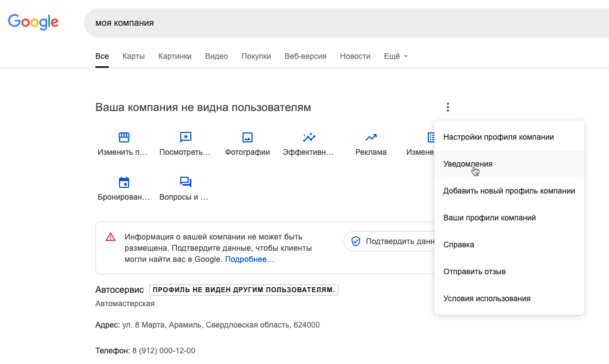
Task: Choose Отправить отзыв menu item
Action: tap(509, 271)
